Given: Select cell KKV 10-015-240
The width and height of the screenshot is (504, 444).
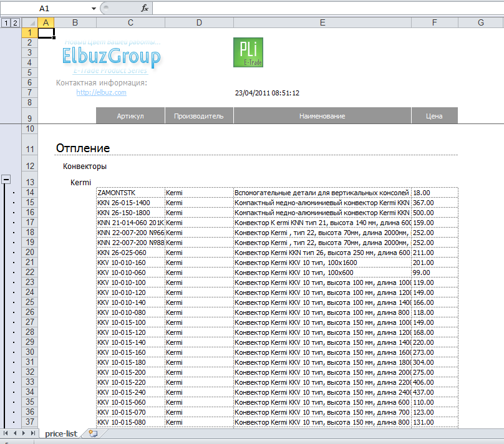Looking at the screenshot, I should coord(130,392).
